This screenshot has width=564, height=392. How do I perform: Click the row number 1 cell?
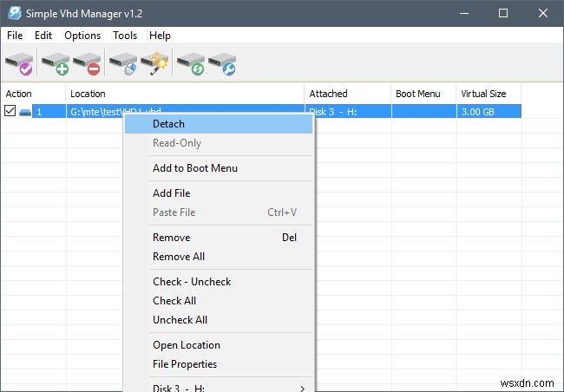click(x=49, y=112)
